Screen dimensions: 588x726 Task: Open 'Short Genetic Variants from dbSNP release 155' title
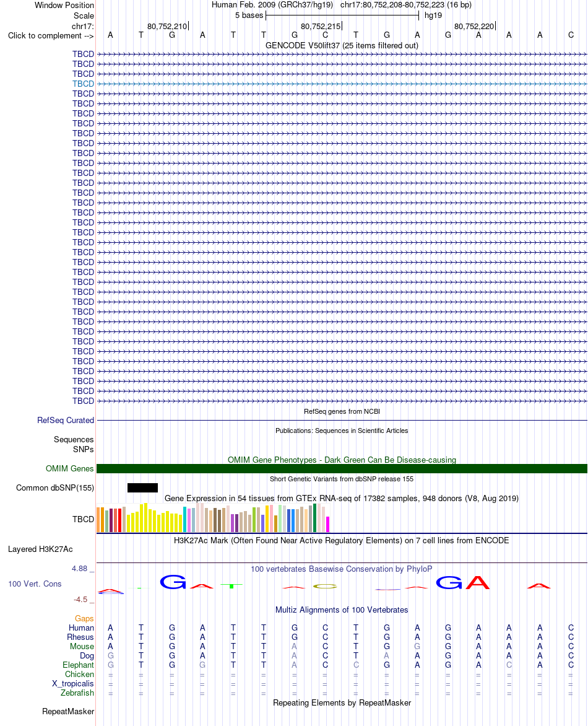coord(342,479)
